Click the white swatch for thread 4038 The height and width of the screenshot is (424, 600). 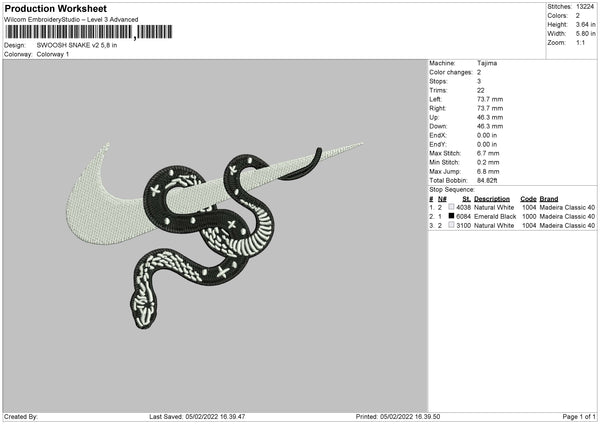point(451,207)
